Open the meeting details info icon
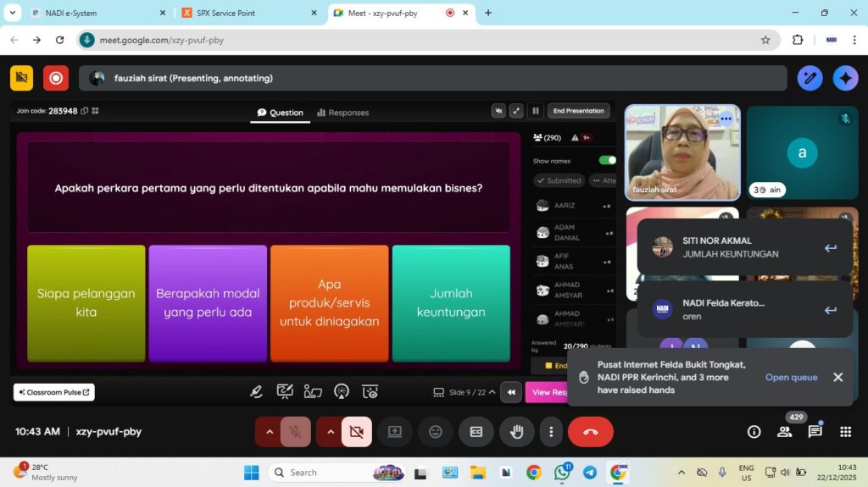The height and width of the screenshot is (487, 868). 754,432
